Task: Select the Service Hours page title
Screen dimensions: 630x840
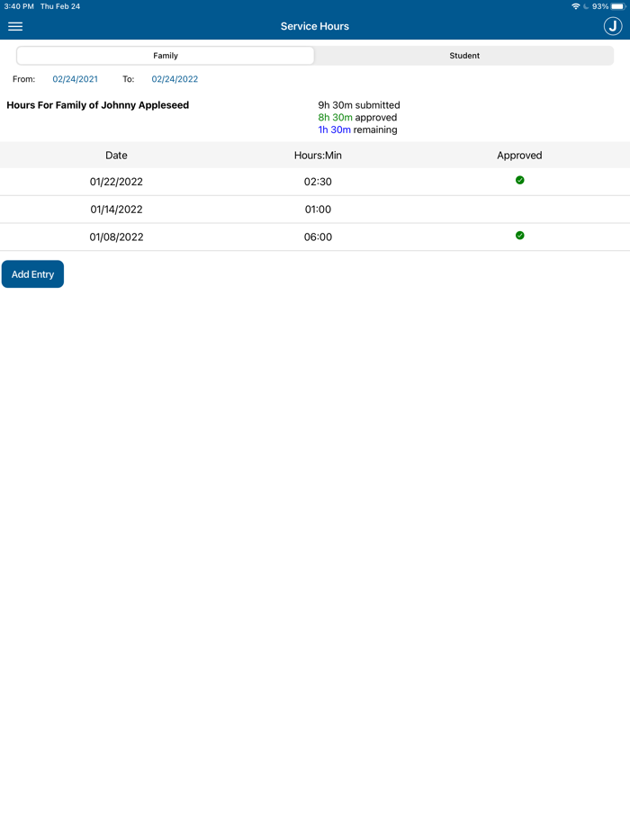Action: point(315,26)
